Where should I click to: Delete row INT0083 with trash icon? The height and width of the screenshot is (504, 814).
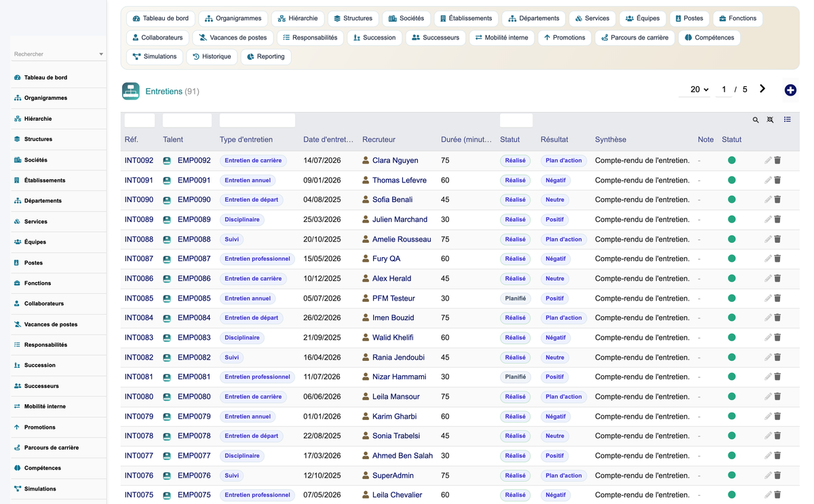click(x=778, y=338)
